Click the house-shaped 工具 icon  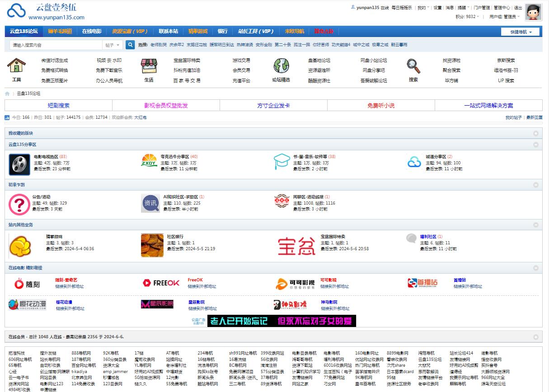(16, 66)
